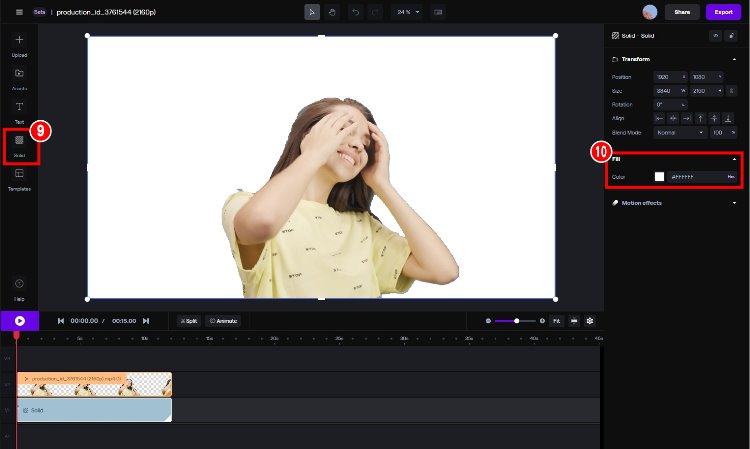Play the video preview
Image resolution: width=750 pixels, height=449 pixels.
coord(20,321)
